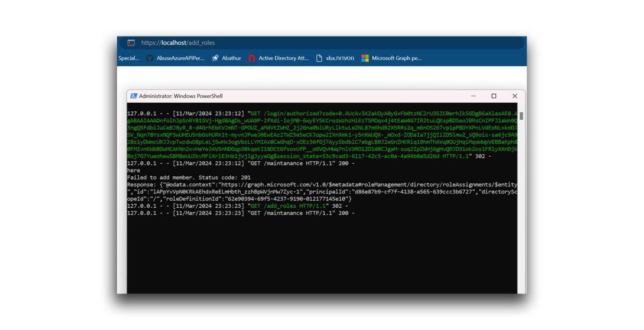Viewport: 644px width, 330px height.
Task: Close the PowerShell window
Action: (x=514, y=96)
